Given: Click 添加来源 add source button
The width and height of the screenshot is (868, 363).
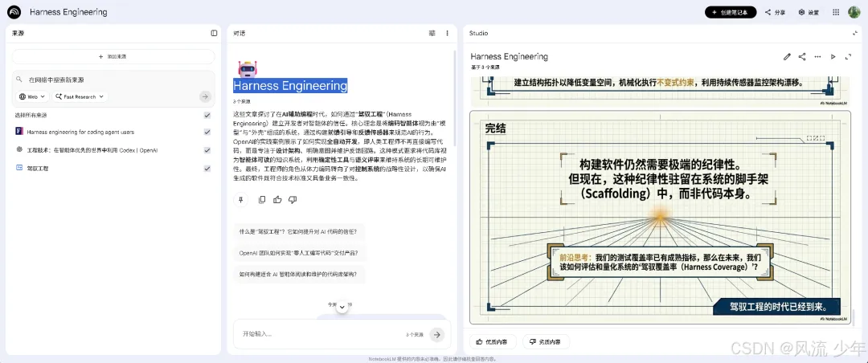Looking at the screenshot, I should click(113, 56).
